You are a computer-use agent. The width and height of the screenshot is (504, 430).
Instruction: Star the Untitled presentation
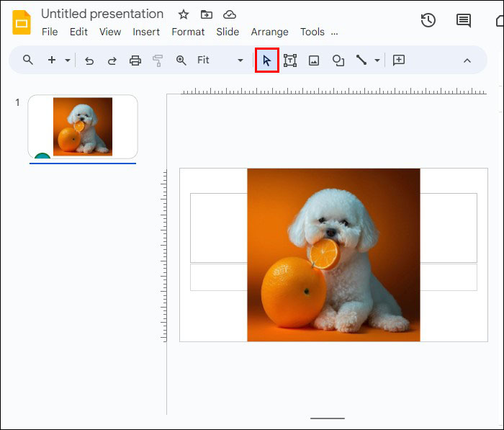[184, 14]
